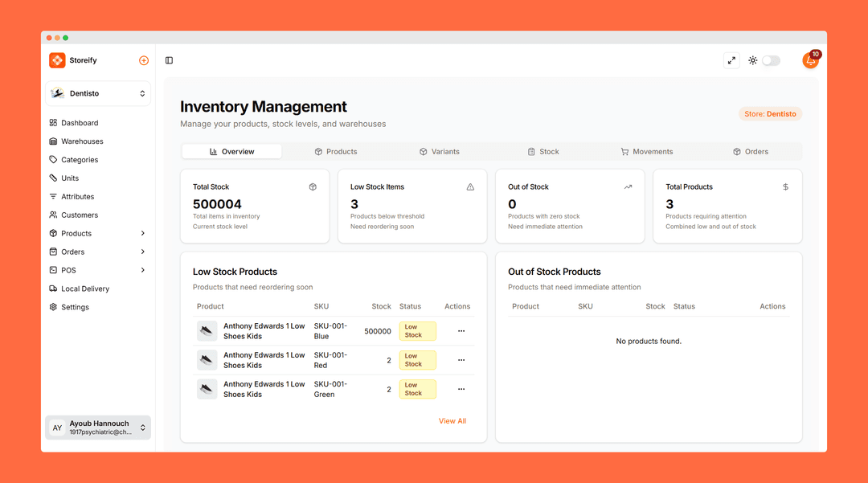Click the warning triangle on Low Stock Items
Image resolution: width=868 pixels, height=483 pixels.
(x=470, y=187)
